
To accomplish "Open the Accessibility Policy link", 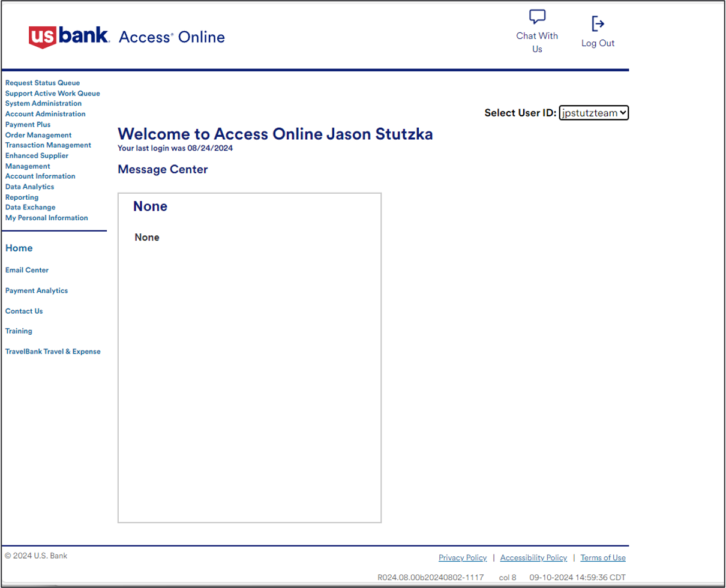I will coord(533,558).
